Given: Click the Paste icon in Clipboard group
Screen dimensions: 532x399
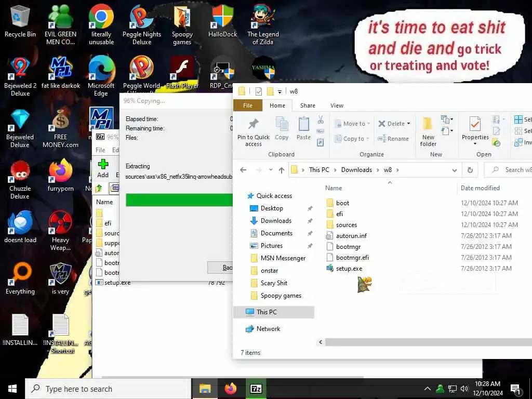Looking at the screenshot, I should coord(303,128).
